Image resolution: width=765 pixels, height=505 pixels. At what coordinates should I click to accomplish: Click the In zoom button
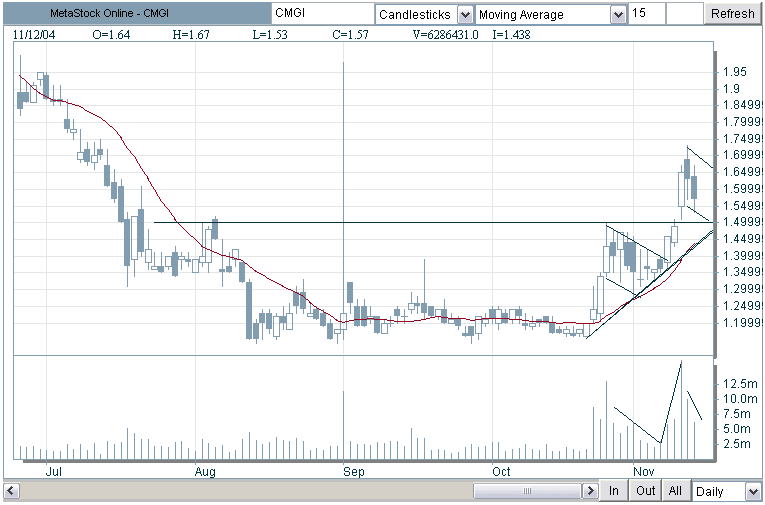click(613, 490)
